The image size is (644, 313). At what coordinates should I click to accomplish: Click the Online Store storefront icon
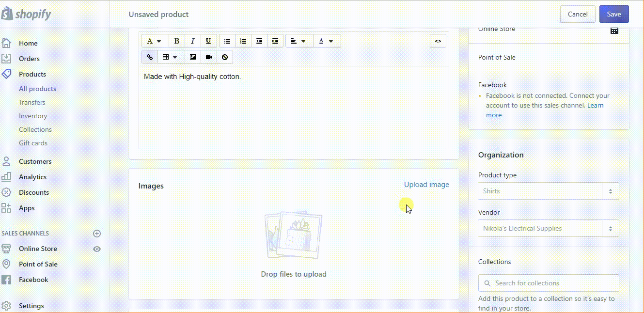pyautogui.click(x=6, y=249)
